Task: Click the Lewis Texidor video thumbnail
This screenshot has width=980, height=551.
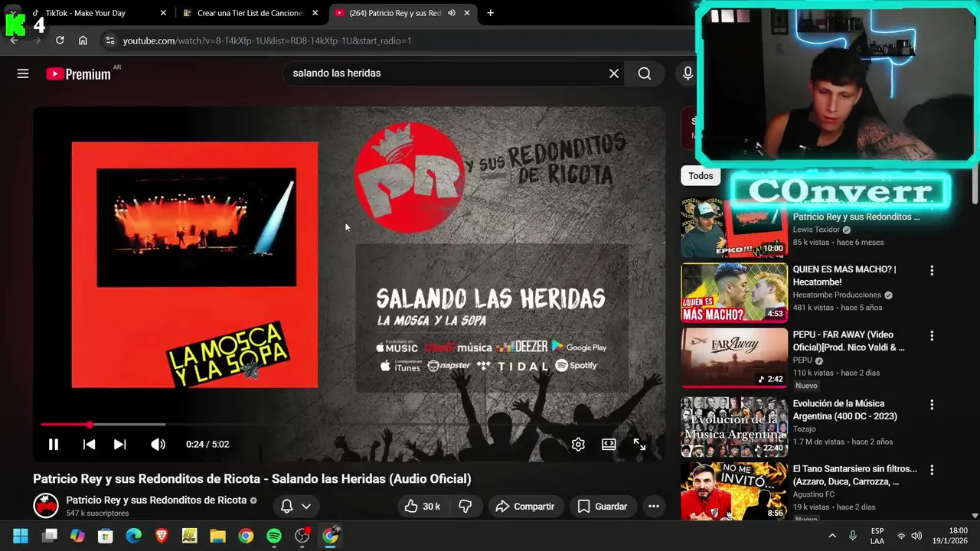Action: pyautogui.click(x=734, y=227)
